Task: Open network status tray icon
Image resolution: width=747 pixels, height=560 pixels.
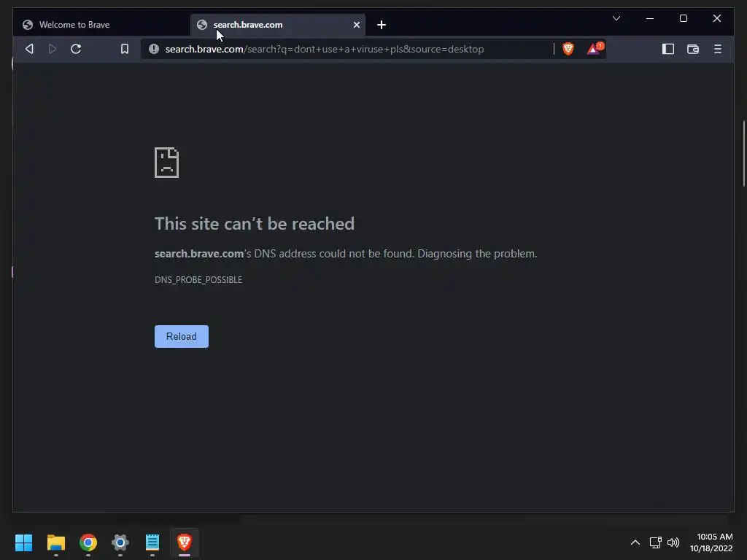Action: [x=656, y=542]
